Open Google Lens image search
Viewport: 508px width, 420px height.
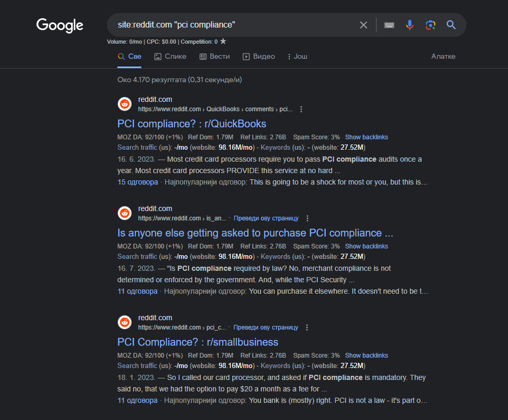pos(430,25)
